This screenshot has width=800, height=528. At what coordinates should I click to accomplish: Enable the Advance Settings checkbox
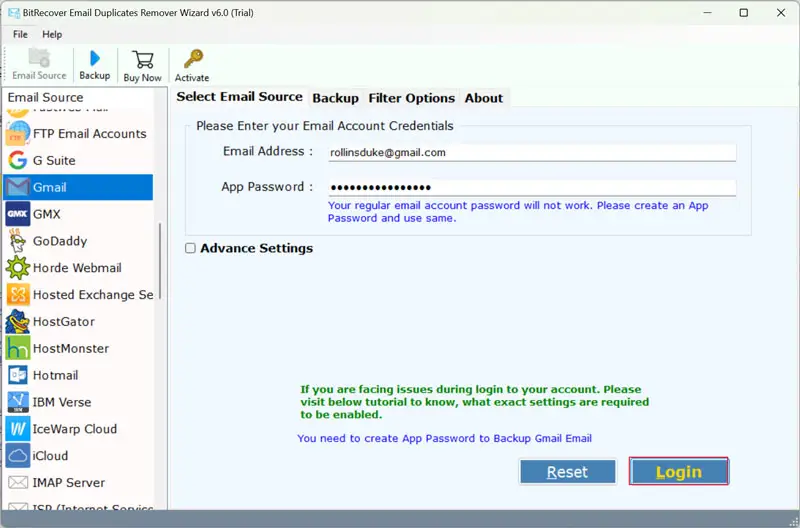[190, 248]
